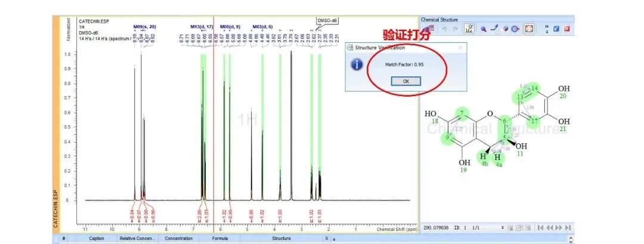Select the Formula column header

tap(219, 238)
